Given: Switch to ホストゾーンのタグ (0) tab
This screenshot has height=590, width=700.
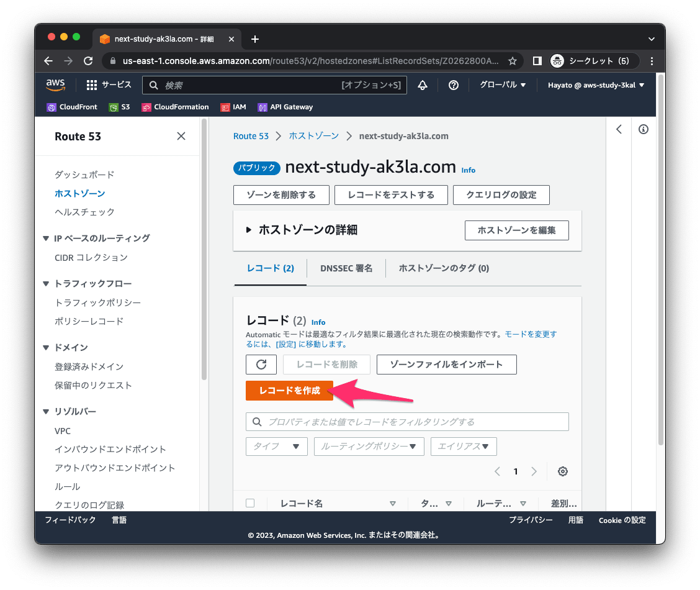Looking at the screenshot, I should click(444, 268).
